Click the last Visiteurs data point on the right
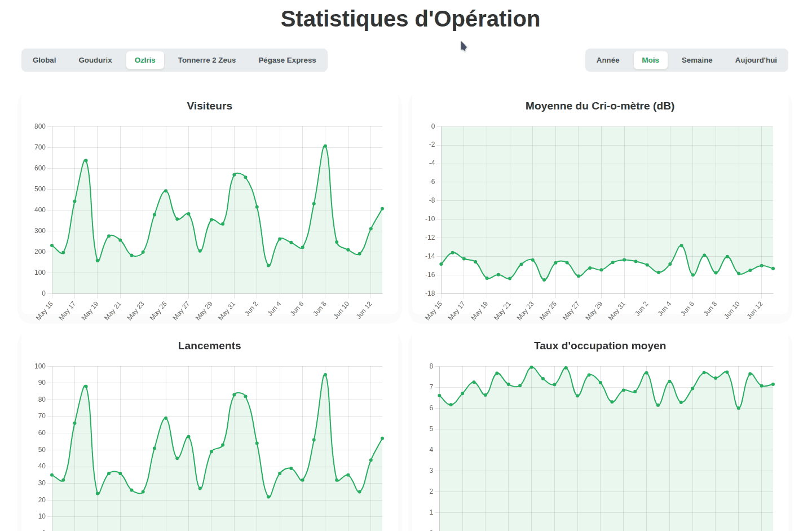This screenshot has height=531, width=812. [382, 209]
